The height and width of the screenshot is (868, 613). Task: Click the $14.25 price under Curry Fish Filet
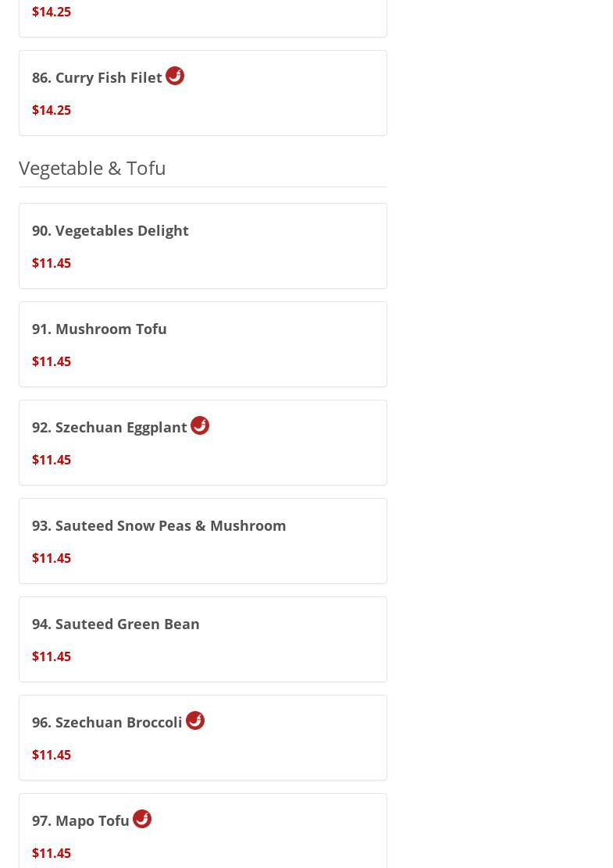tap(52, 110)
